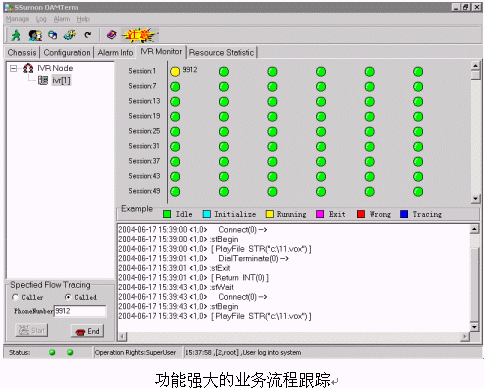Click the user profile toolbar icon
The image size is (484, 388).
tap(35, 35)
